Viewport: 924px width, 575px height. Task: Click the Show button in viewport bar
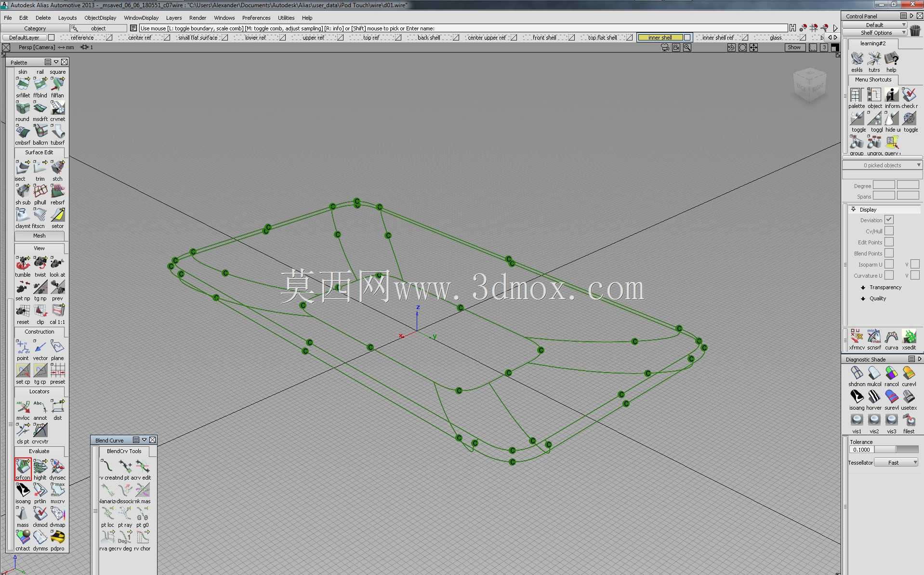794,47
